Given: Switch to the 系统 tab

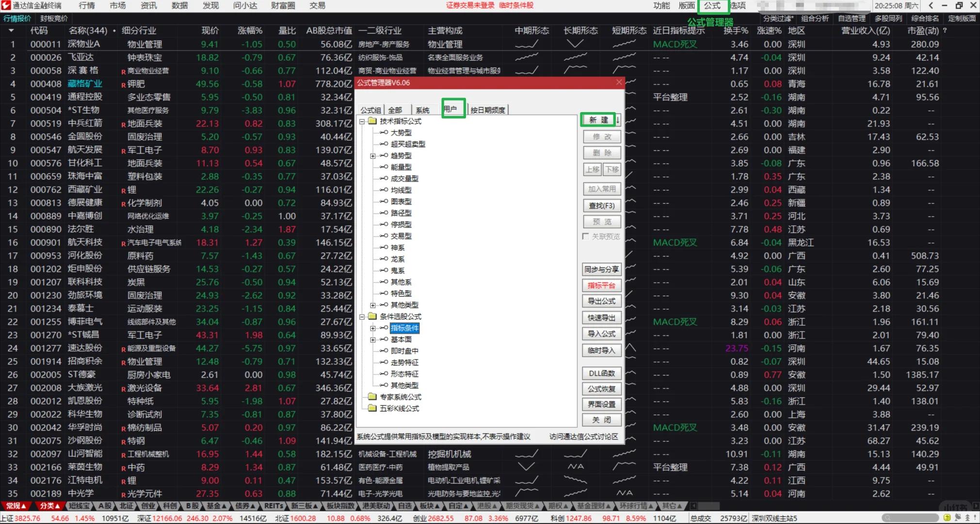Looking at the screenshot, I should click(423, 110).
